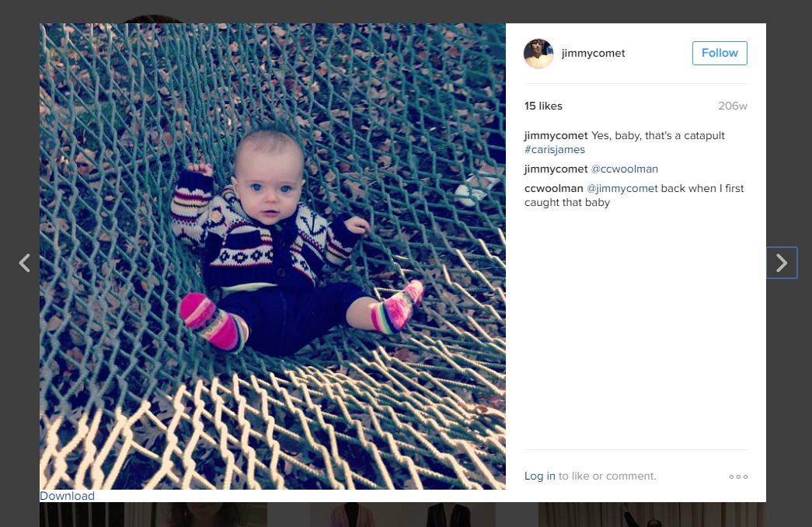Follow jimmycomet

[720, 53]
